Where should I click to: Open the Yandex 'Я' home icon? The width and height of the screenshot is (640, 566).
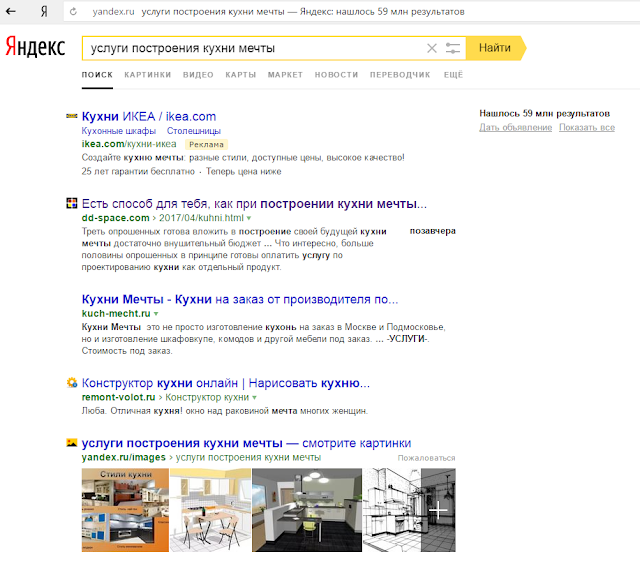(44, 11)
